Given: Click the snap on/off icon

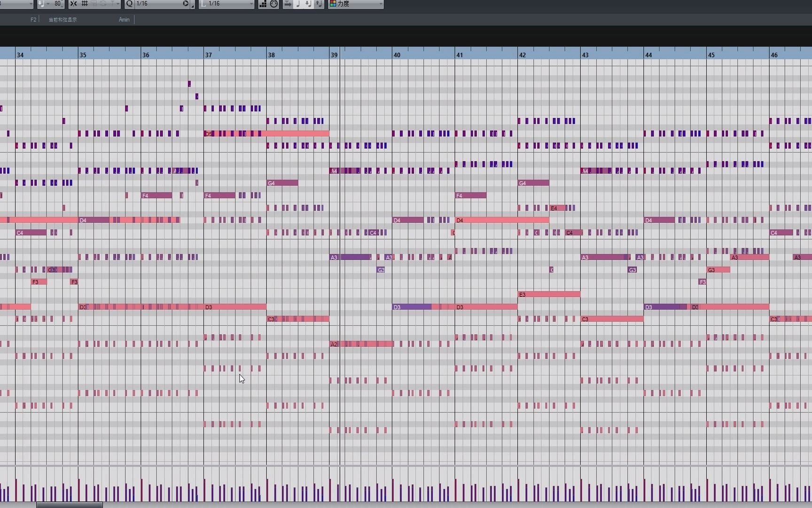Looking at the screenshot, I should [74, 4].
